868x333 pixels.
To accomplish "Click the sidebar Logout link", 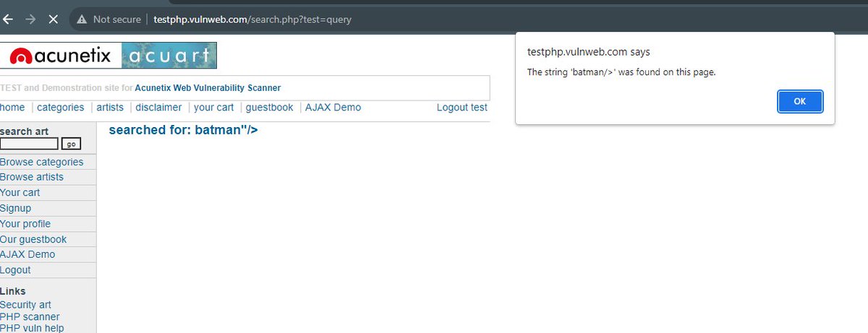I will (15, 270).
